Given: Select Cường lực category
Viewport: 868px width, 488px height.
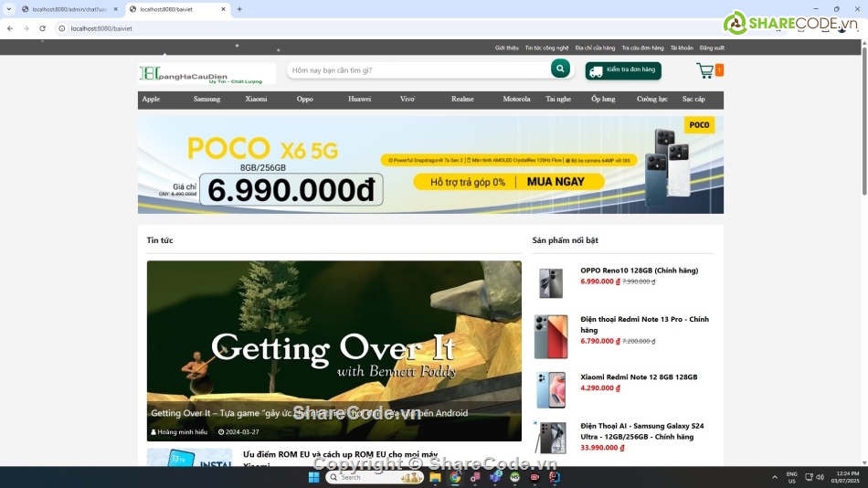Looking at the screenshot, I should (652, 99).
